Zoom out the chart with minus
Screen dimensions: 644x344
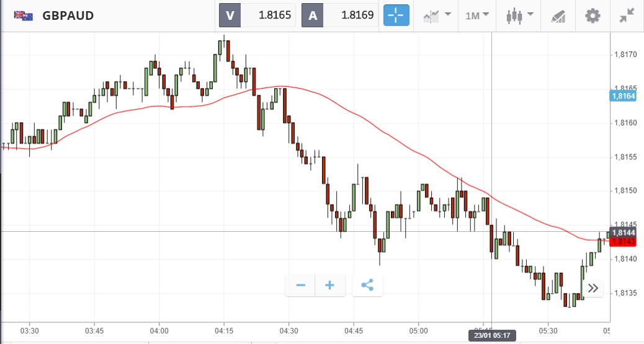301,285
